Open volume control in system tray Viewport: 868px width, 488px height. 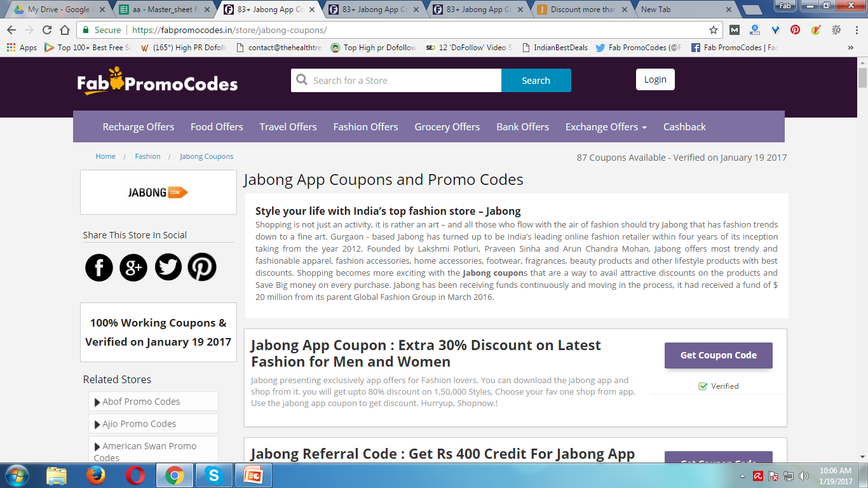coord(804,476)
